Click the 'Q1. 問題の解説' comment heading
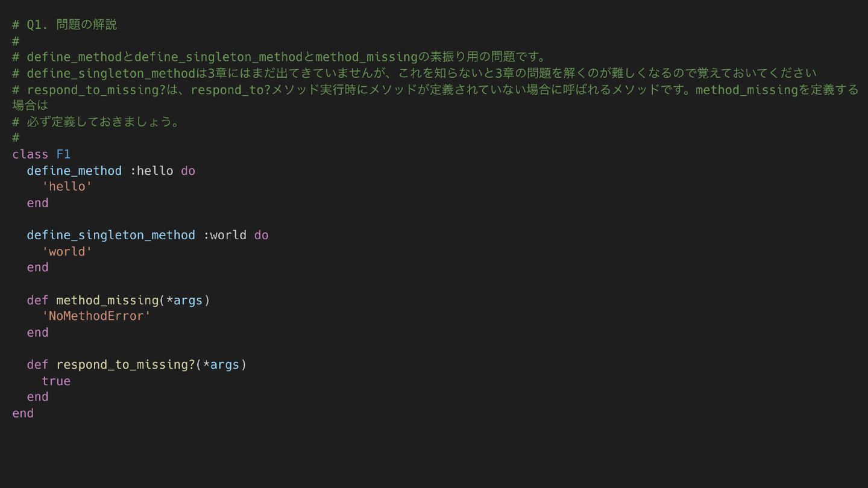Screen dimensions: 868x488 tap(71, 25)
